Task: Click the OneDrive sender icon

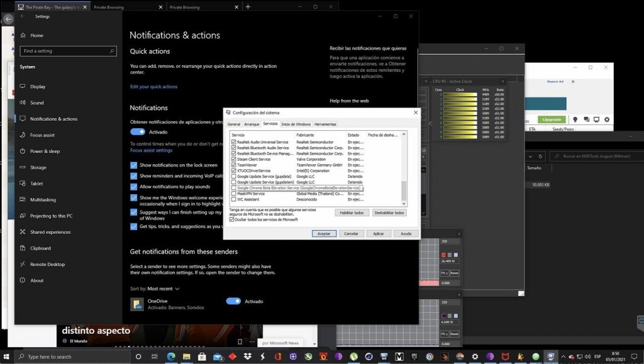Action: pos(137,304)
